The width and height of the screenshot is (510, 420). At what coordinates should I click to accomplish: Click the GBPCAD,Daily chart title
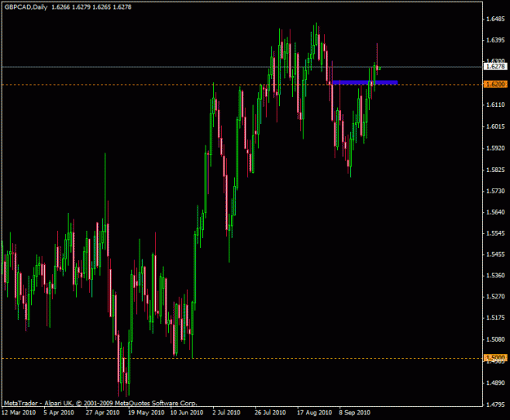pyautogui.click(x=25, y=7)
